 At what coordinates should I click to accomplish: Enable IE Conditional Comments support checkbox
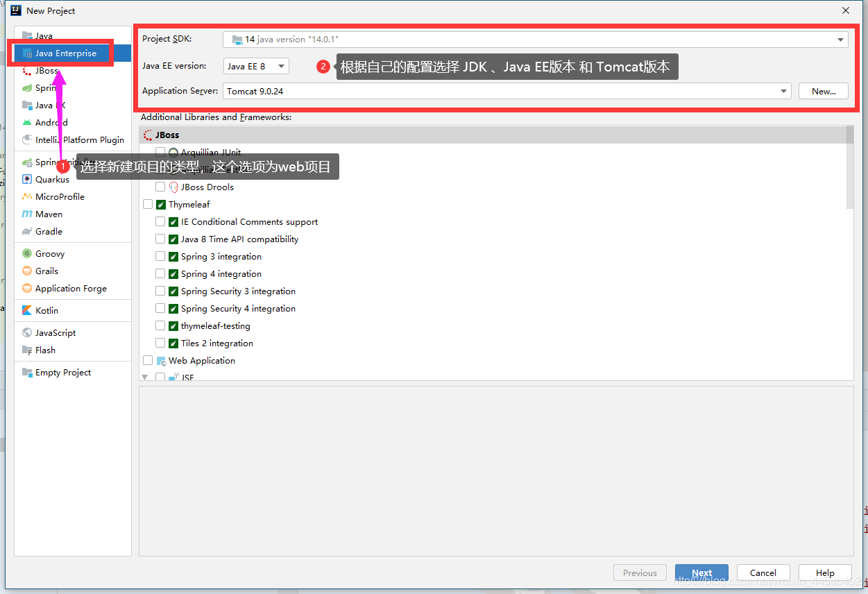click(160, 222)
